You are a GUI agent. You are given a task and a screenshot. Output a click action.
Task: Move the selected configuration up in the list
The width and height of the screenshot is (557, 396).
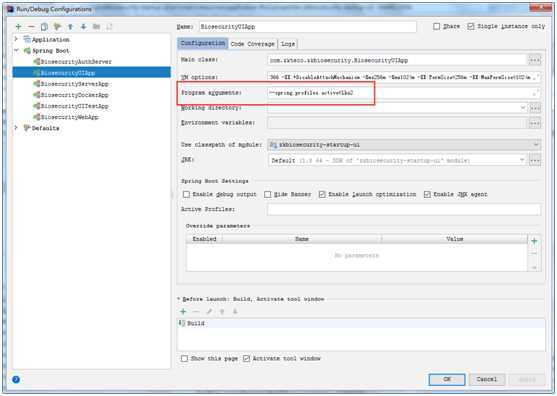tap(70, 27)
